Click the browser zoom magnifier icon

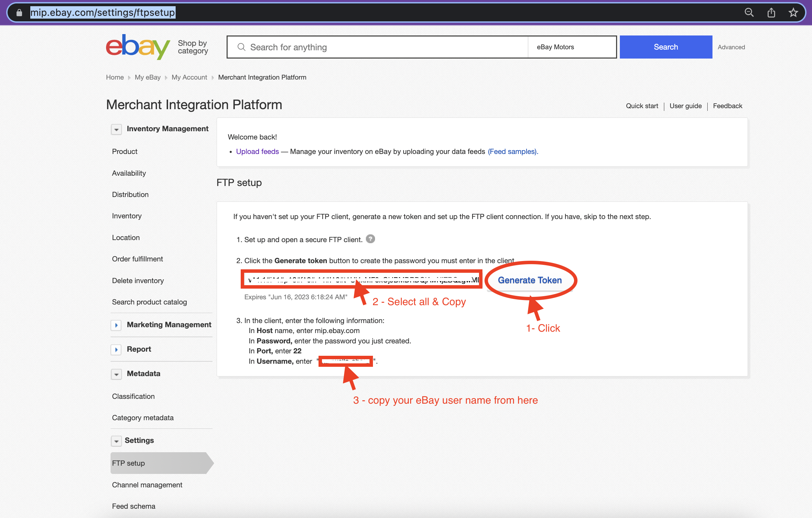tap(749, 13)
